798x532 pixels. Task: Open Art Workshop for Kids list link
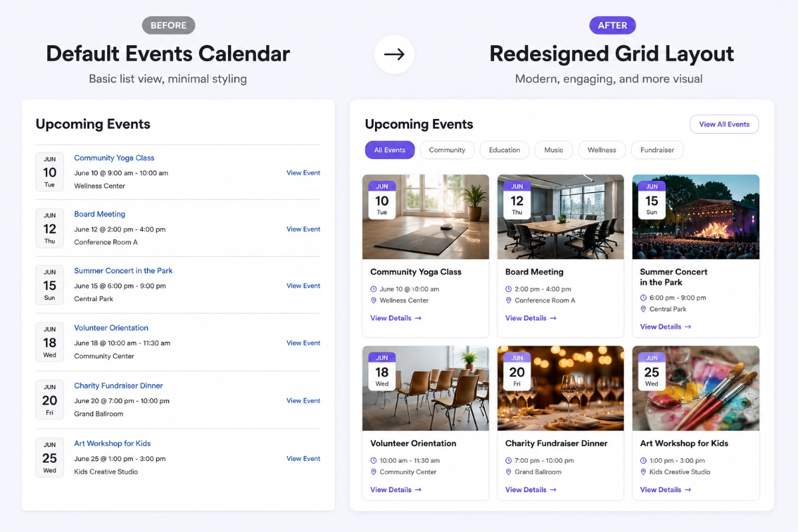coord(112,444)
